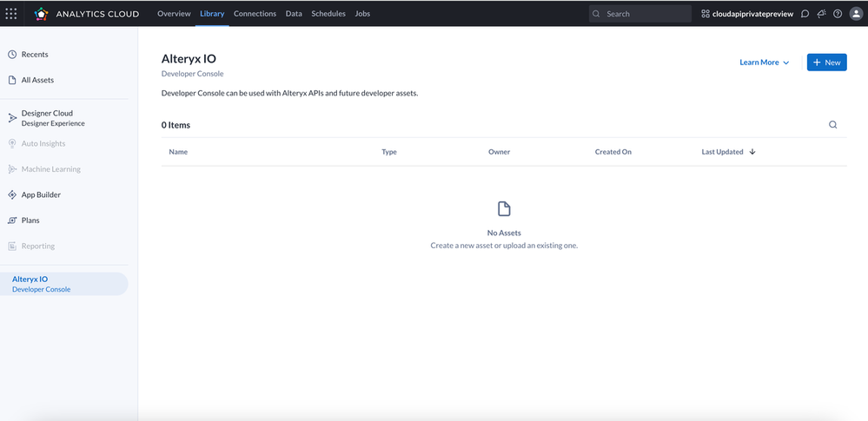This screenshot has height=421, width=868.
Task: Click the No Assets empty-state file icon
Action: coord(504,208)
